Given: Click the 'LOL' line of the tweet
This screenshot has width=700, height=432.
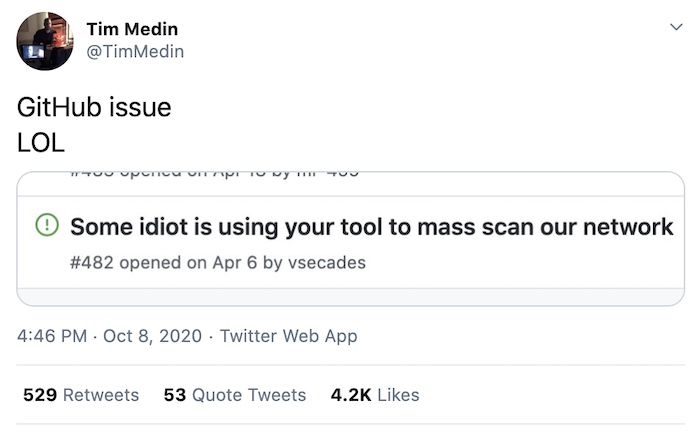Looking at the screenshot, I should 41,143.
